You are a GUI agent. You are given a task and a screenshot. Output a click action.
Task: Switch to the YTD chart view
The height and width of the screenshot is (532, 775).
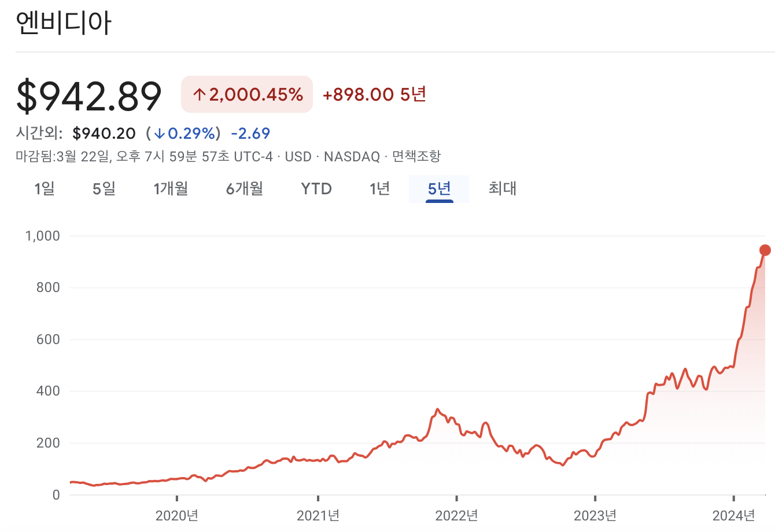point(315,189)
